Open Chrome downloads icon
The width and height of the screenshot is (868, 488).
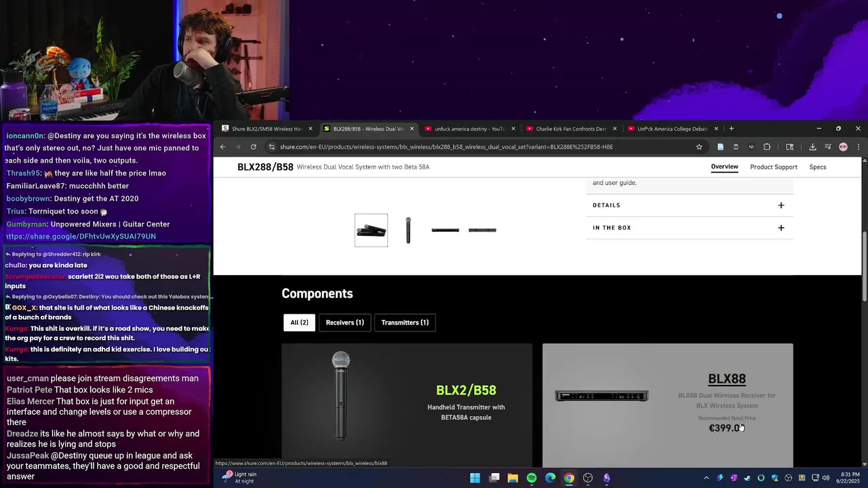click(x=812, y=146)
